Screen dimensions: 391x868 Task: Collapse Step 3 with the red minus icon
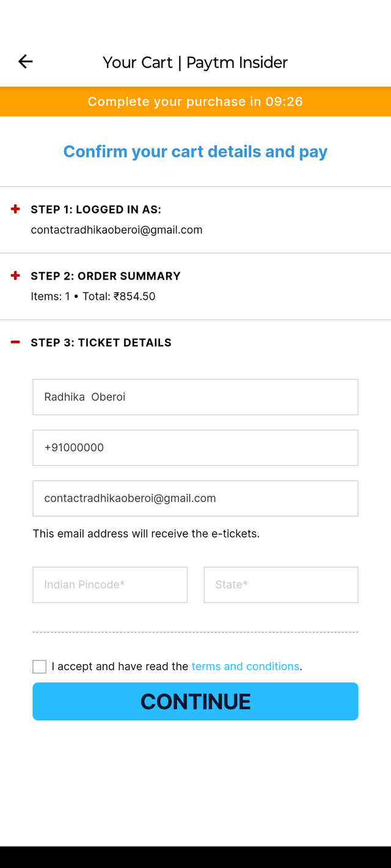(16, 342)
